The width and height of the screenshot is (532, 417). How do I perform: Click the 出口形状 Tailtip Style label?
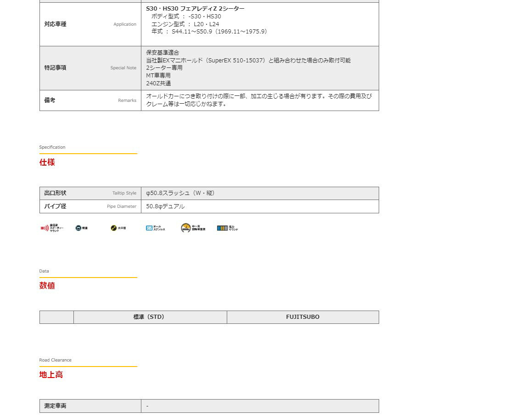56,193
